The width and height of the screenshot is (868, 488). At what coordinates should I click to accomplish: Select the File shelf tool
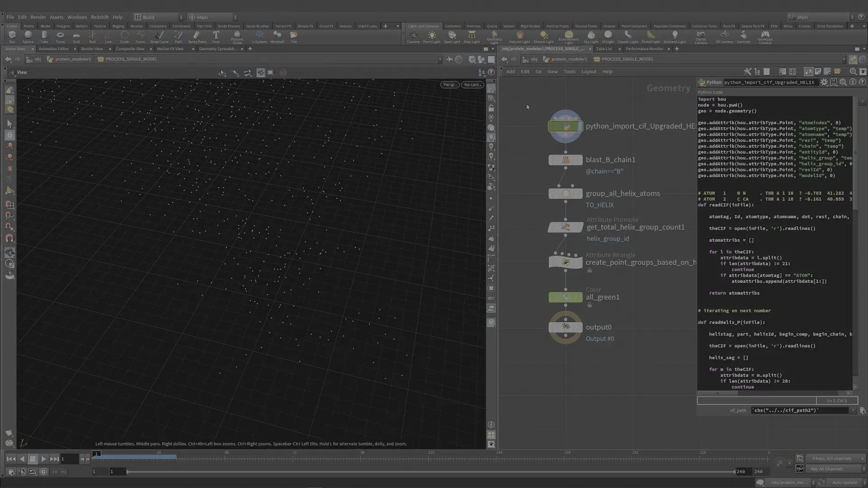(x=294, y=37)
